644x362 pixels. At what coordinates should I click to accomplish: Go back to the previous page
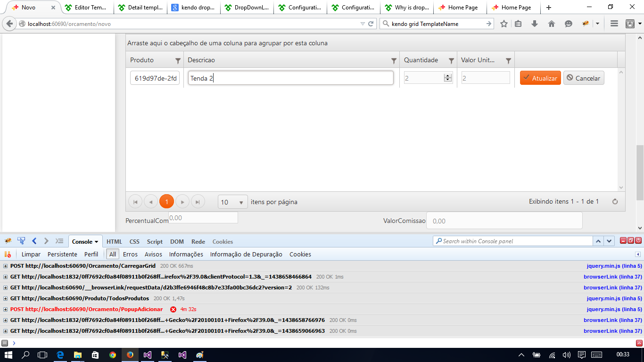9,24
